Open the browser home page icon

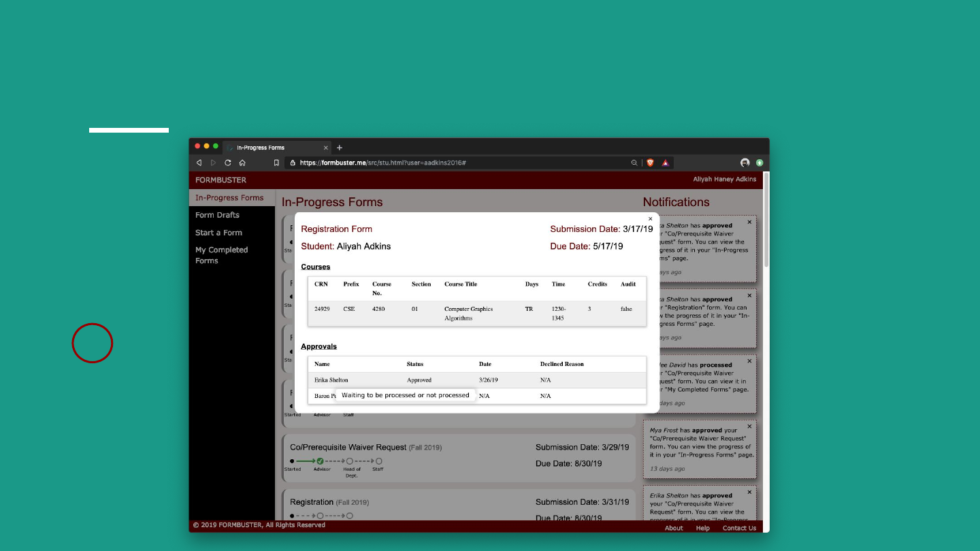[242, 163]
